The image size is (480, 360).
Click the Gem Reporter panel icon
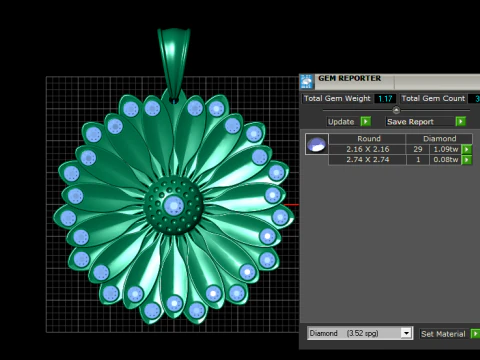tap(307, 82)
